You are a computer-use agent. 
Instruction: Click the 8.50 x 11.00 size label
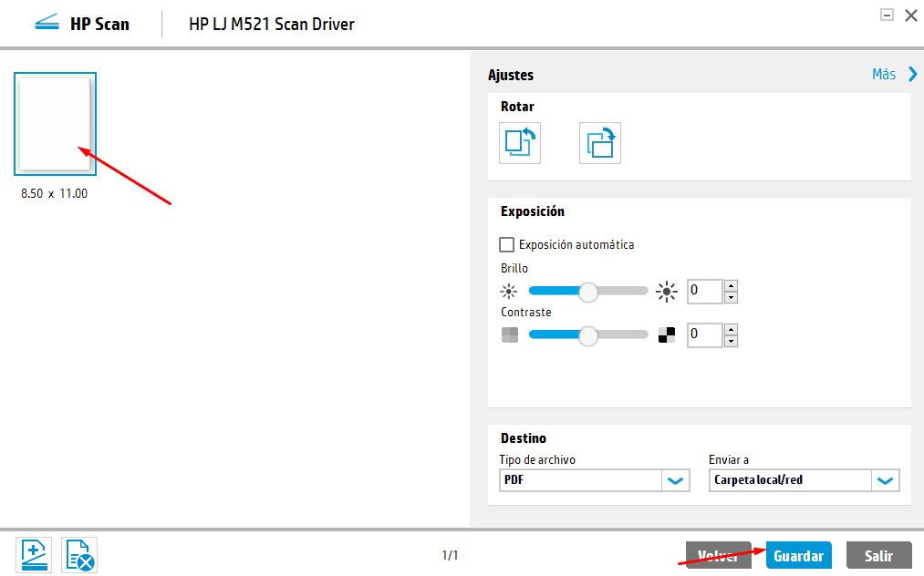pos(54,193)
